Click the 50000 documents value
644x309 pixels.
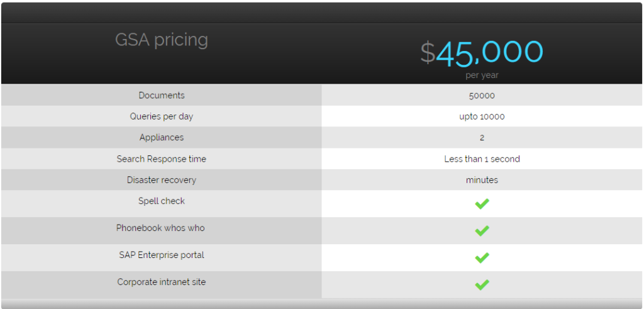click(x=482, y=96)
